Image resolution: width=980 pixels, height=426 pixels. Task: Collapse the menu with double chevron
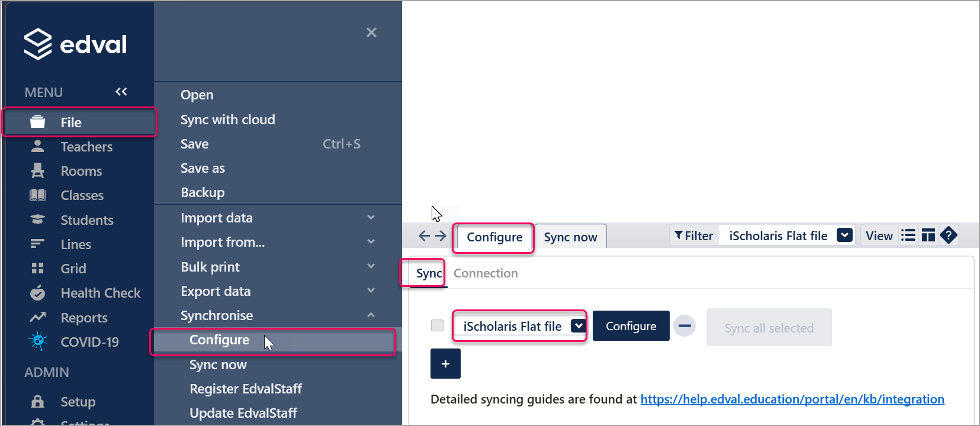click(x=121, y=92)
